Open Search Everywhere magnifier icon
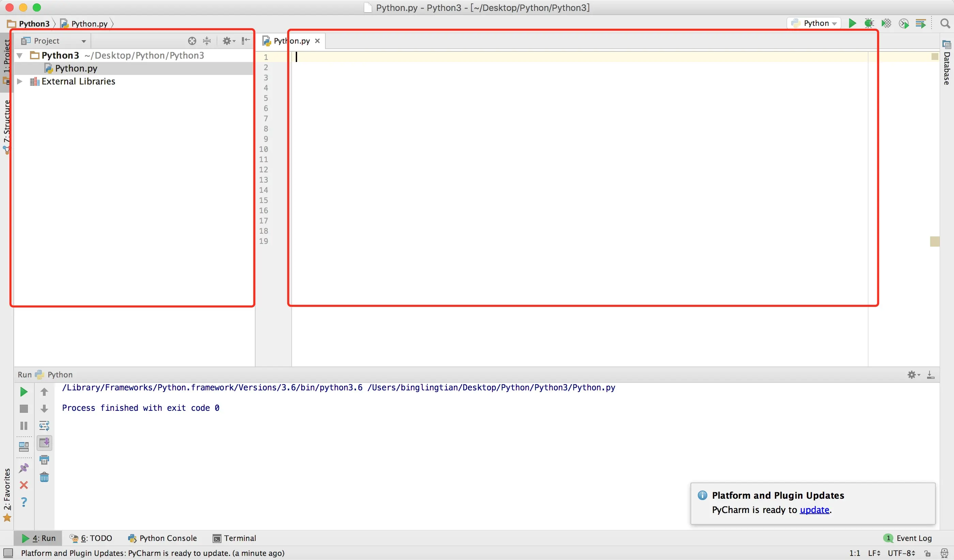954x560 pixels. pos(945,24)
